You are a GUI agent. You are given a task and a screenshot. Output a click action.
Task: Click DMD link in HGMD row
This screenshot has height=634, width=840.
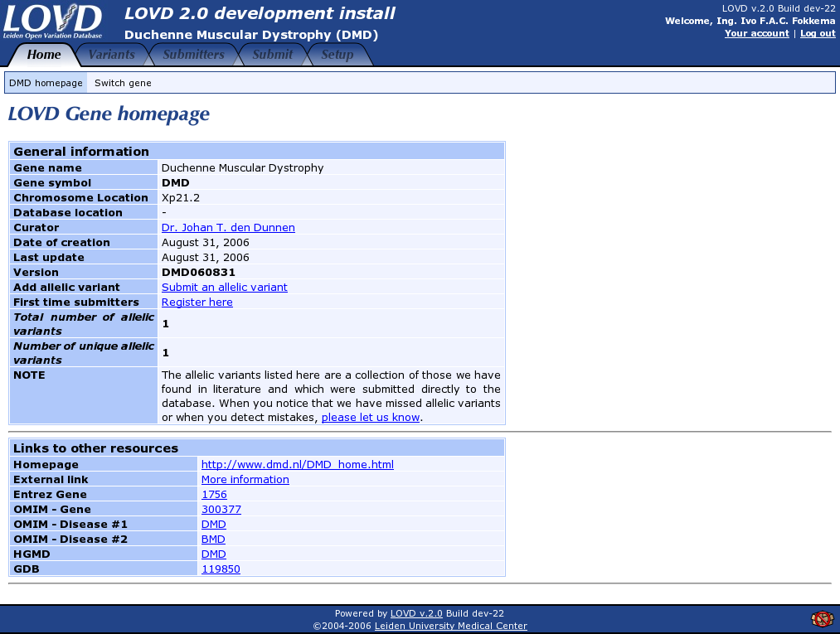tap(214, 554)
